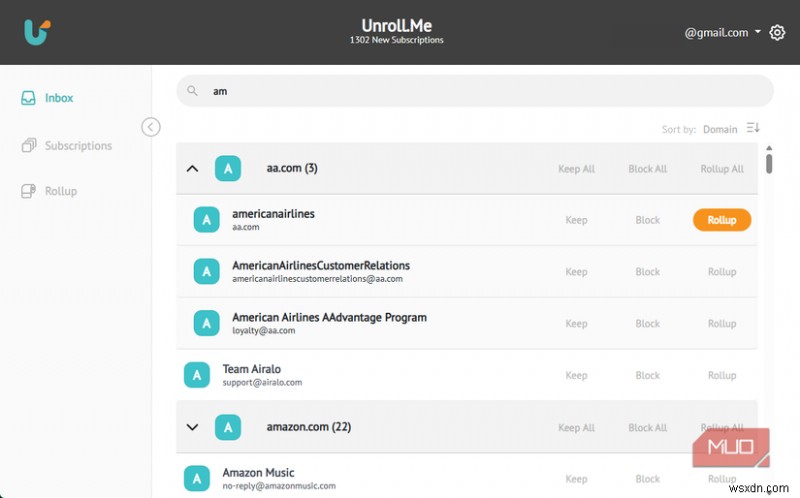Click the scrollbar up arrow
Viewport: 800px width, 498px height.
click(x=769, y=148)
